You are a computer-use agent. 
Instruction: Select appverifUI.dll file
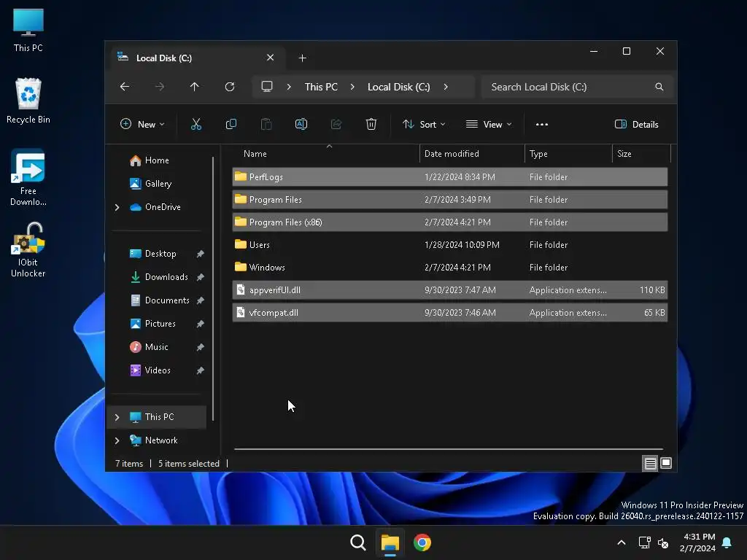(449, 290)
